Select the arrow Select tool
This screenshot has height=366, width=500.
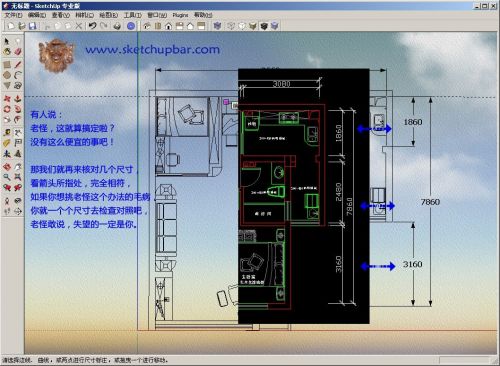point(7,41)
